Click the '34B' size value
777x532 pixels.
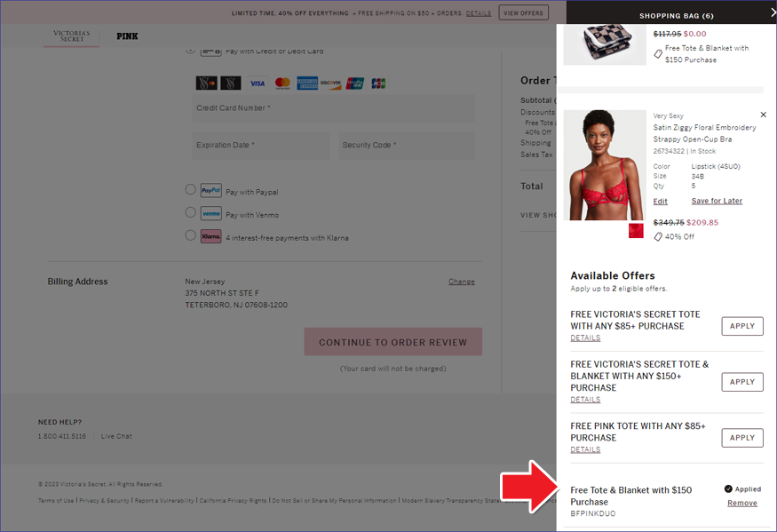(x=698, y=177)
